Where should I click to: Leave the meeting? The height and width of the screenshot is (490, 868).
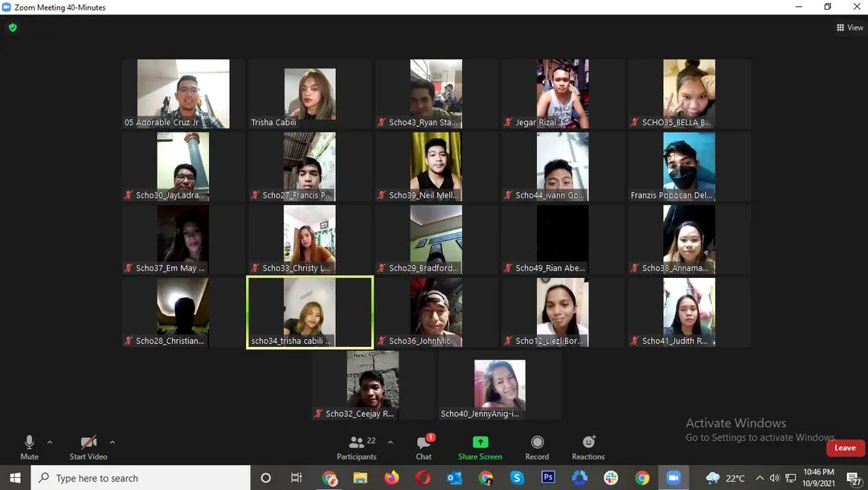click(x=845, y=448)
